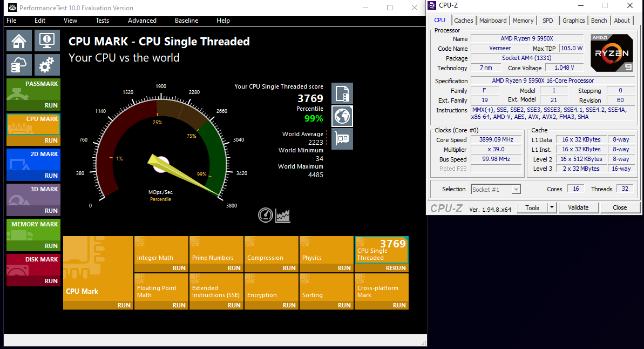The width and height of the screenshot is (644, 349).
Task: Switch to the Mainboard tab in CPU-Z
Action: [493, 21]
